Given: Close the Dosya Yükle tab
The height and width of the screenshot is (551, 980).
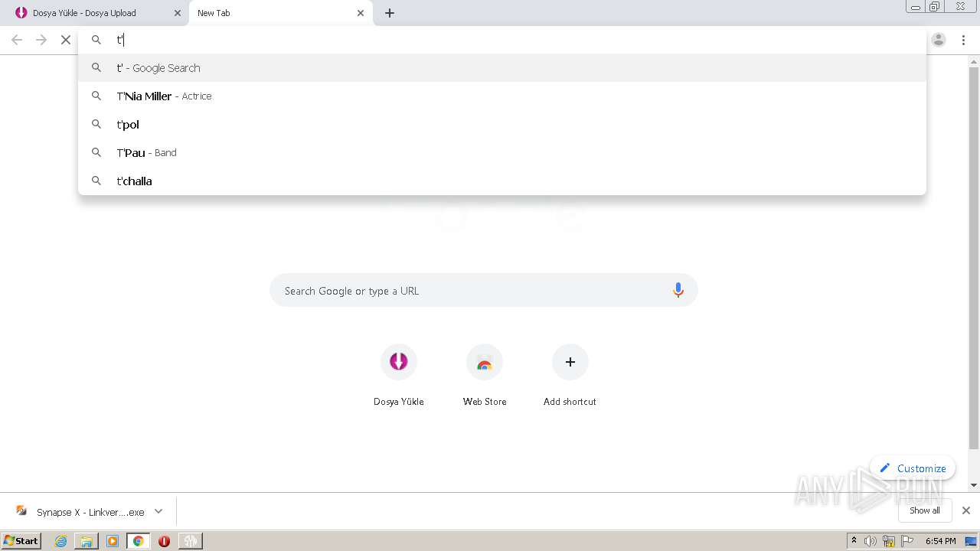Looking at the screenshot, I should (178, 13).
